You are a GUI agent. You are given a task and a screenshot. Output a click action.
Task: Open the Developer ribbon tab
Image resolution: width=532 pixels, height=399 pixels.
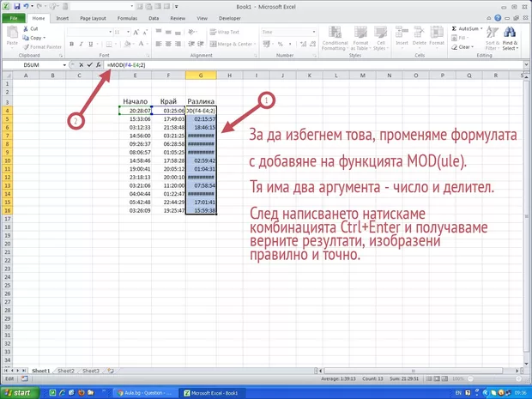[x=230, y=18]
